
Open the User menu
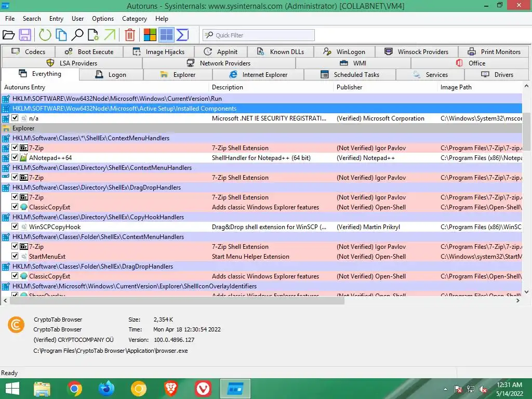78,19
